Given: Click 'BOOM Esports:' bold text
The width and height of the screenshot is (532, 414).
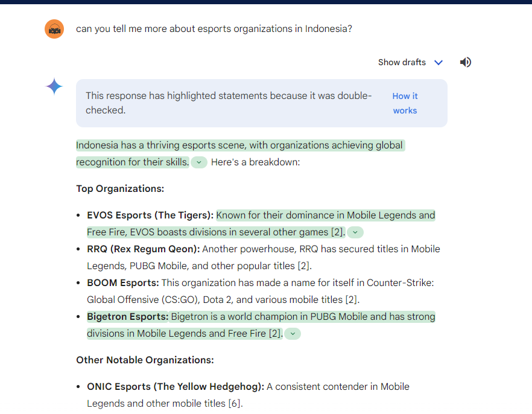Looking at the screenshot, I should pyautogui.click(x=123, y=283).
